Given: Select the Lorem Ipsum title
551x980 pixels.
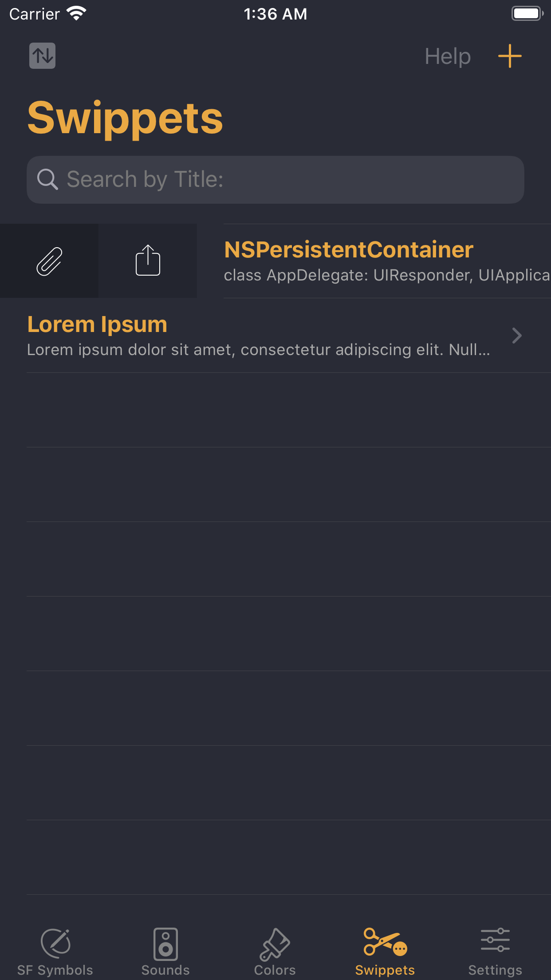Looking at the screenshot, I should pos(97,324).
